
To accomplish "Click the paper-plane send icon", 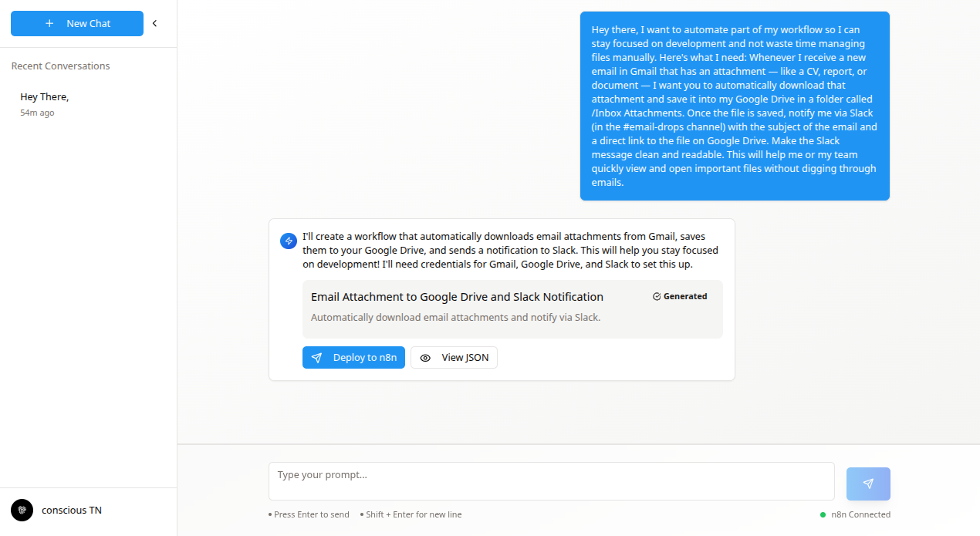I will [x=868, y=483].
